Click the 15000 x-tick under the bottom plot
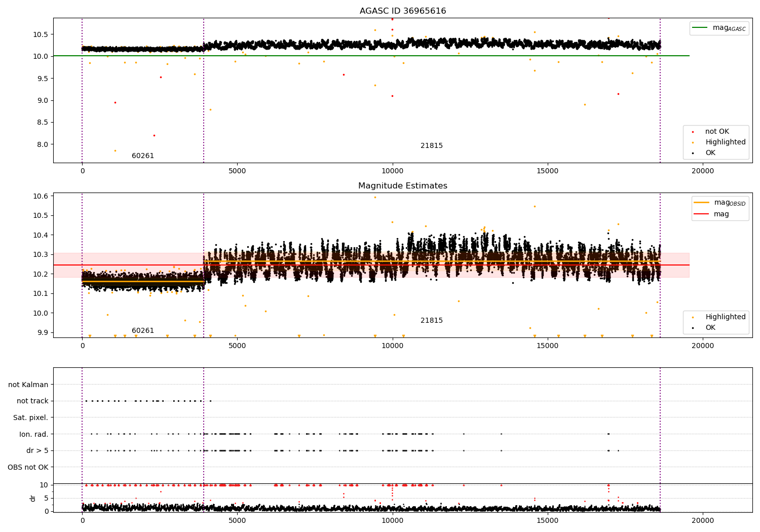This screenshot has height=532, width=760. tap(548, 520)
